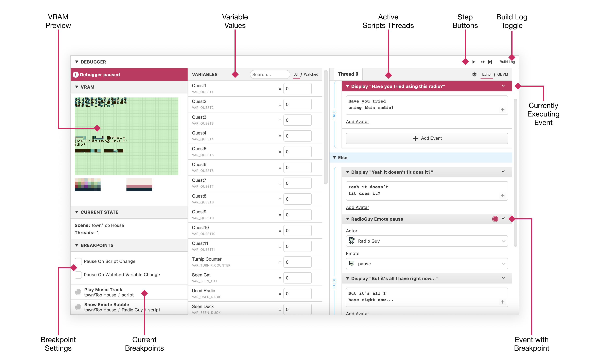Click the breakpoint circle next to Play Music Track
The height and width of the screenshot is (364, 590).
pyautogui.click(x=78, y=292)
